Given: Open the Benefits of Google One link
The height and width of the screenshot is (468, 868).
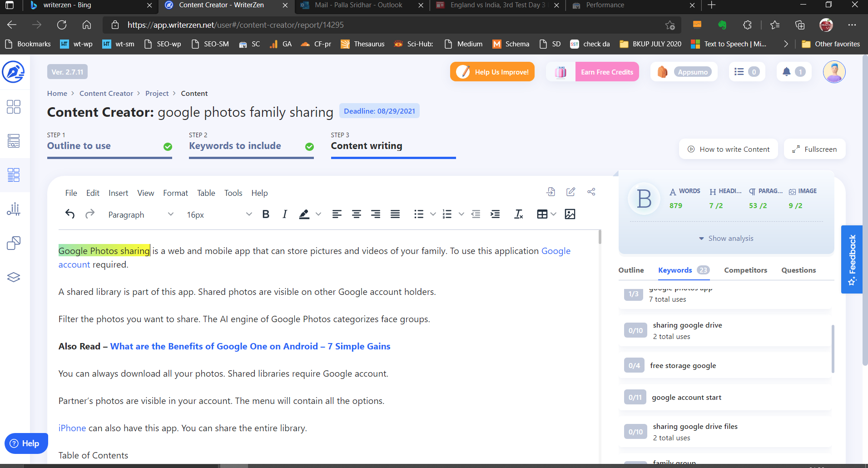Looking at the screenshot, I should click(x=250, y=346).
